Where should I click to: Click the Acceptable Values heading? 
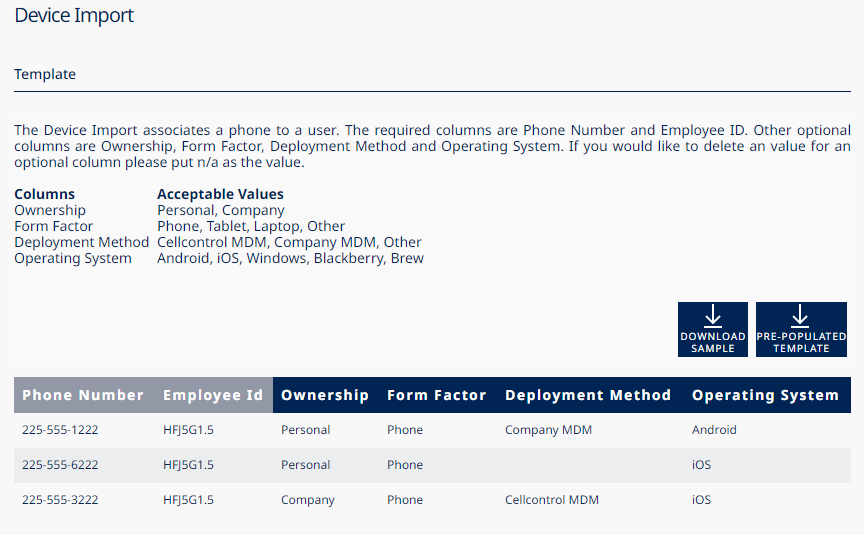coord(220,194)
